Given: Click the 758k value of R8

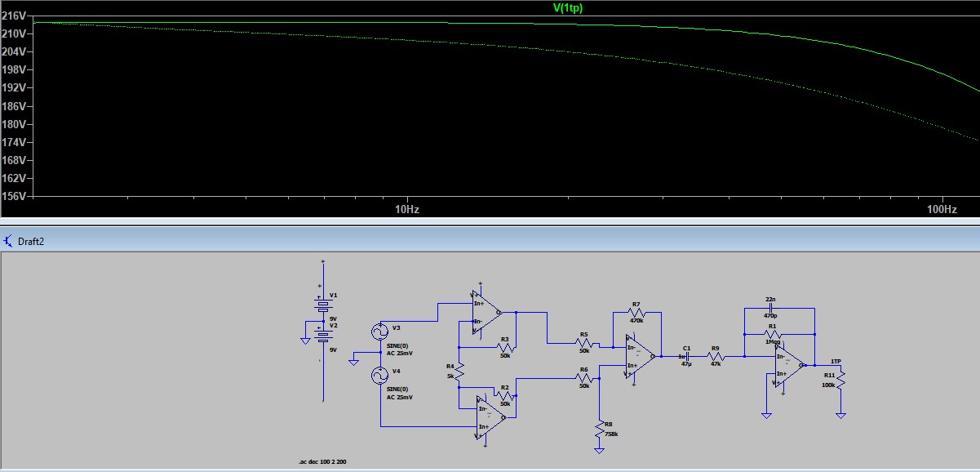Looking at the screenshot, I should point(612,434).
